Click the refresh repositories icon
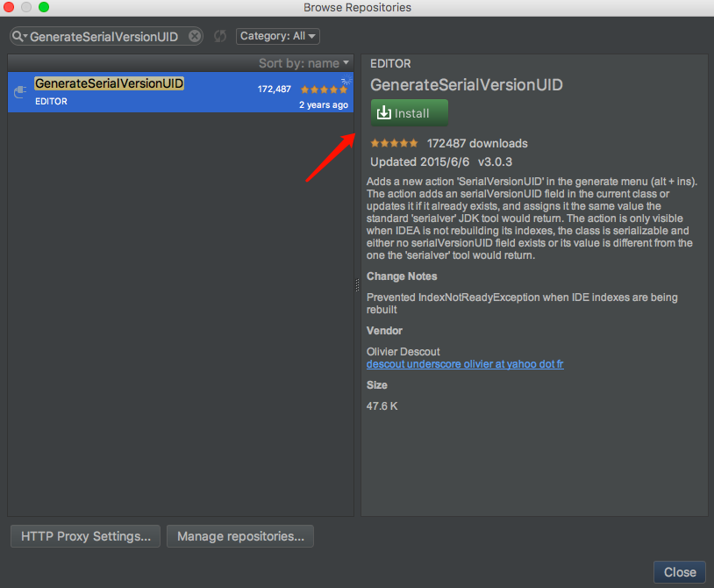Image resolution: width=714 pixels, height=588 pixels. tap(218, 36)
